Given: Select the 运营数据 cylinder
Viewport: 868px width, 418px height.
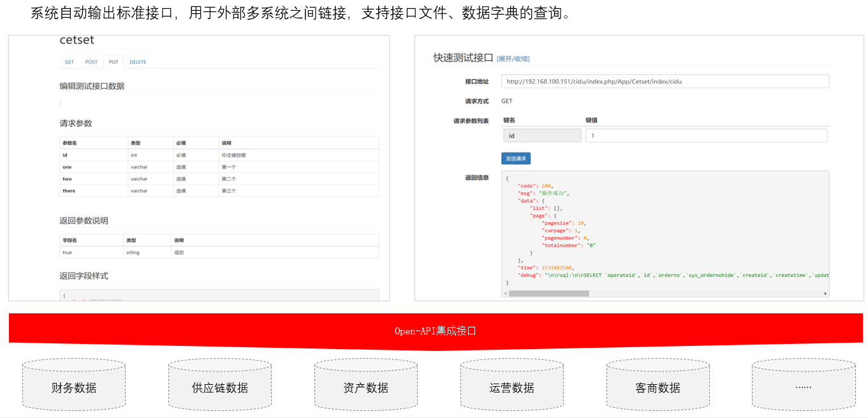Looking at the screenshot, I should [512, 384].
